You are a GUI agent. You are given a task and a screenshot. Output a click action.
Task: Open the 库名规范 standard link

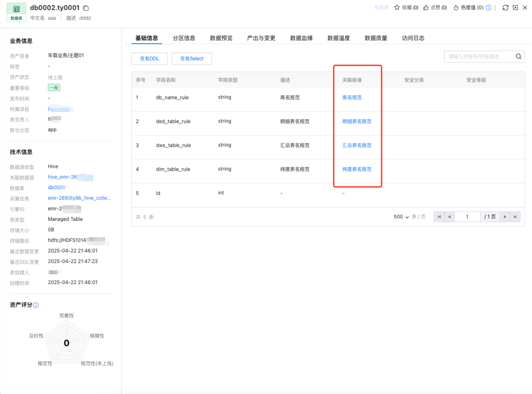pos(352,98)
